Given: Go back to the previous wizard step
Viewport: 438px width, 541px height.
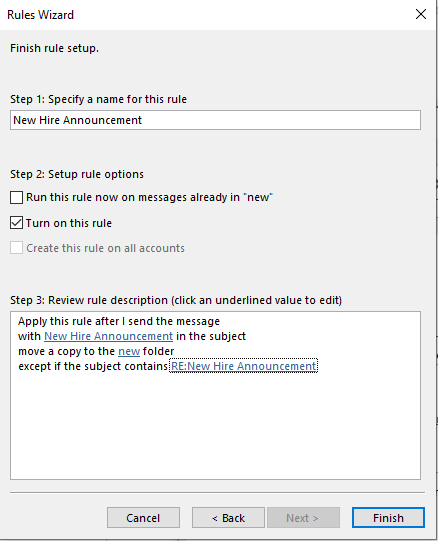Looking at the screenshot, I should [x=228, y=518].
